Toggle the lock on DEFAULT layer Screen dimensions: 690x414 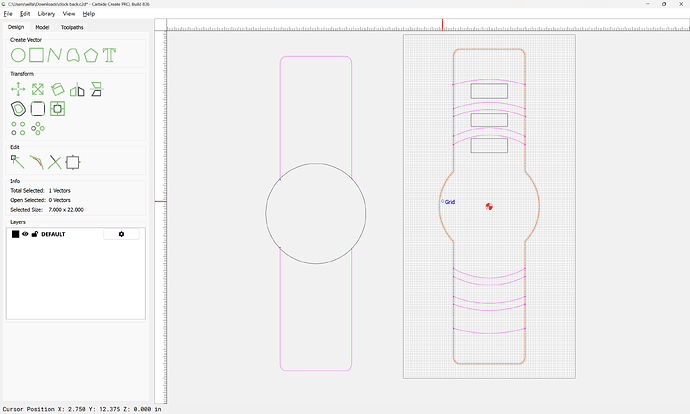click(x=35, y=234)
